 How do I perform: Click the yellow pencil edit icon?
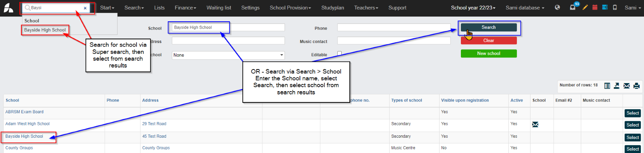click(x=585, y=7)
